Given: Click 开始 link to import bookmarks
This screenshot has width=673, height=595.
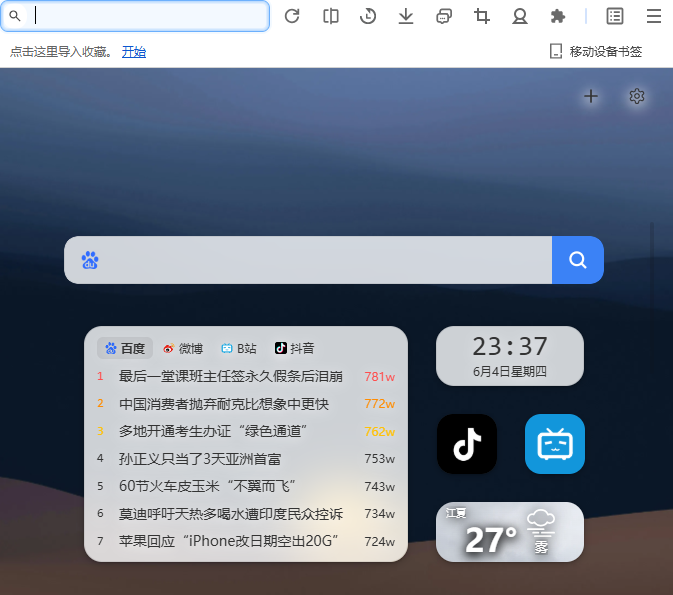Looking at the screenshot, I should coord(134,52).
